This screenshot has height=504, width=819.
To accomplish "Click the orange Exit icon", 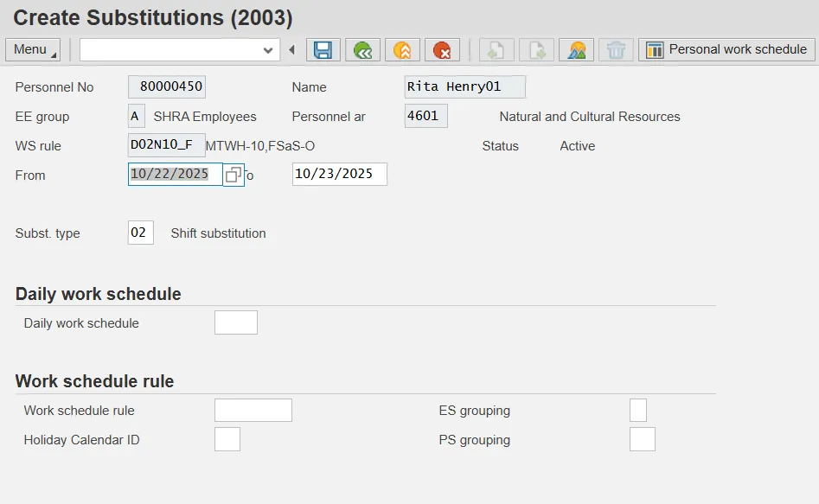I will click(x=402, y=50).
